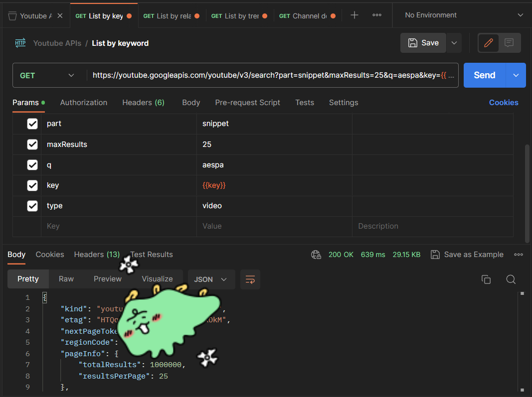Open the Tests tab

(x=304, y=103)
